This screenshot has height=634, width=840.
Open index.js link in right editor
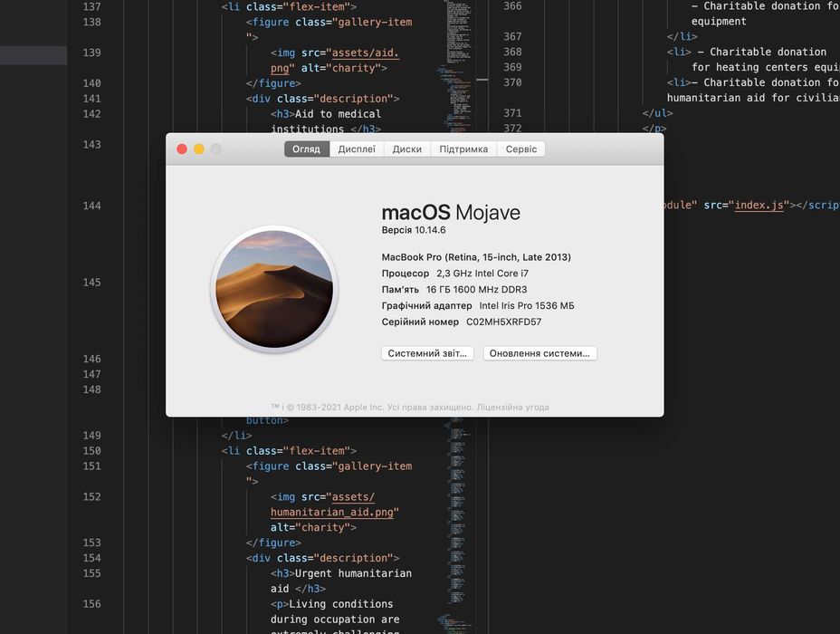(x=759, y=206)
